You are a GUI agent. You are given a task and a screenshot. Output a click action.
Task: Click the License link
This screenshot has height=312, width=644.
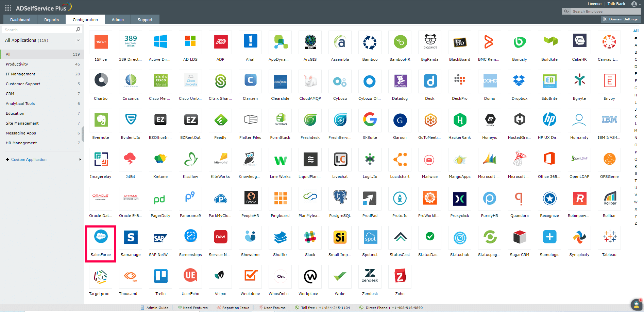[x=594, y=4]
